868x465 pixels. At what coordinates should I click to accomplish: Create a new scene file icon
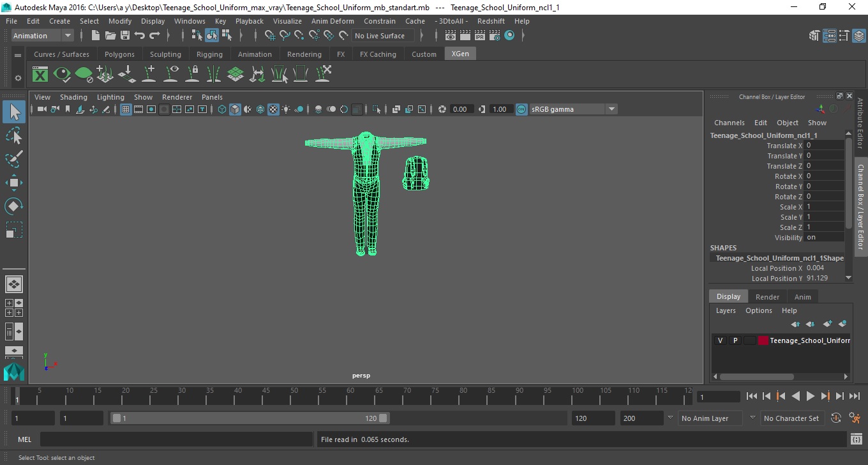(96, 36)
